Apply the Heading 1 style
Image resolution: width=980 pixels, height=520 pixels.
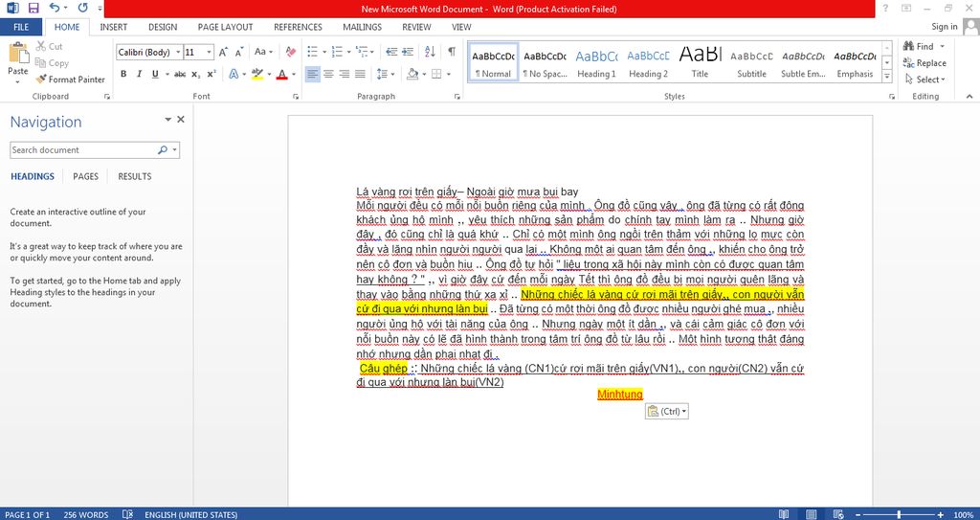click(596, 62)
